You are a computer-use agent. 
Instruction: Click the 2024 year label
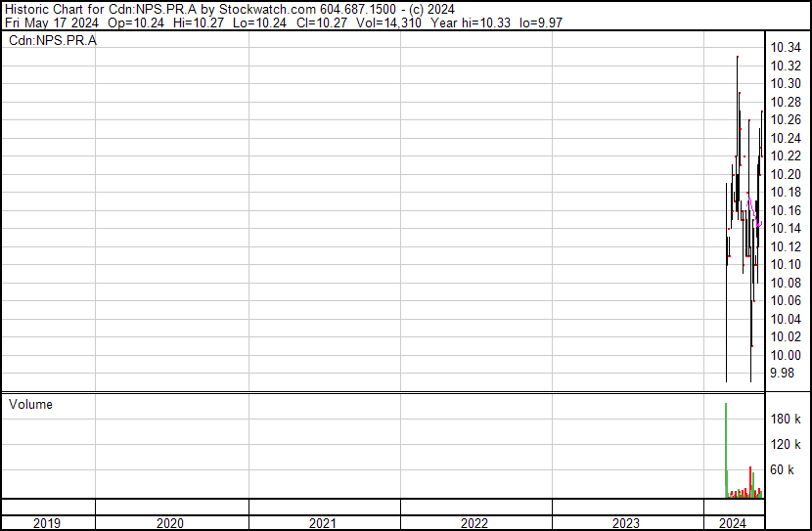point(733,523)
